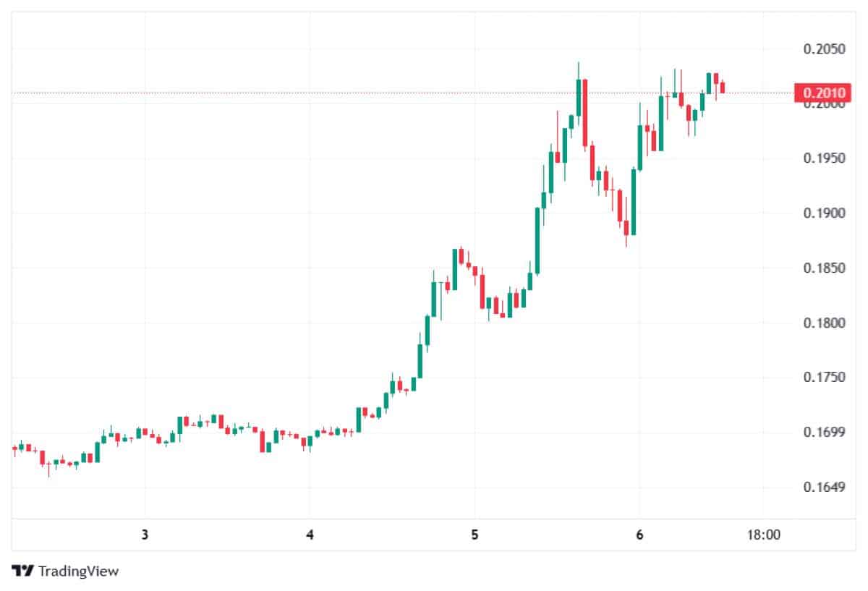Select date label 4 on time axis

310,535
